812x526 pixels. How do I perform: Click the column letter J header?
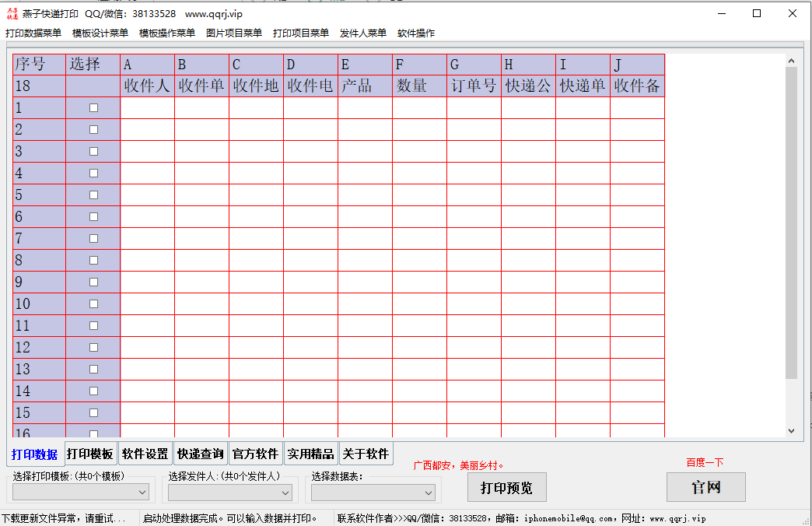(x=637, y=65)
